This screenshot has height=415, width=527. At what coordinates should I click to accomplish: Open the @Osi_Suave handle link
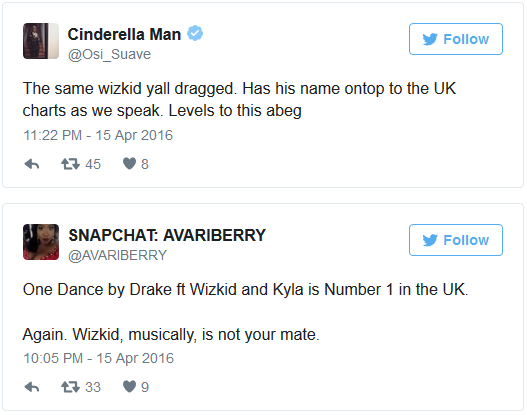(x=110, y=54)
